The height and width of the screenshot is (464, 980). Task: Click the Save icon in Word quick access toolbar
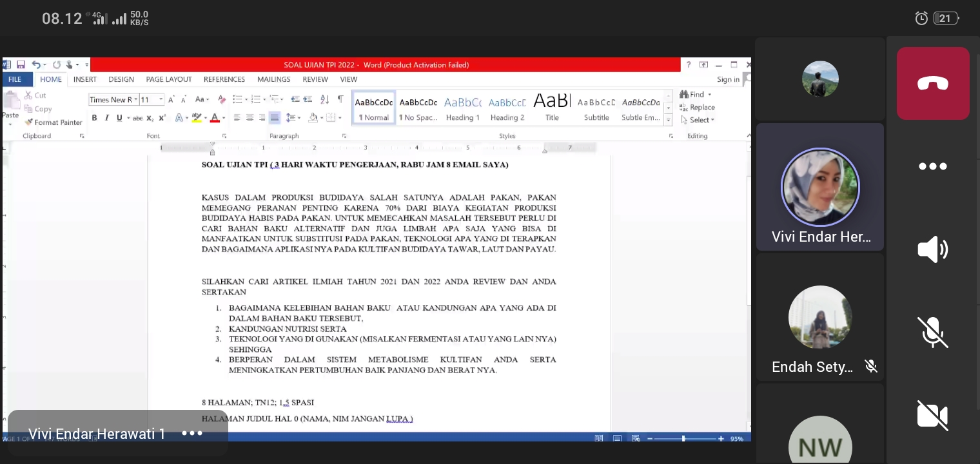click(21, 64)
